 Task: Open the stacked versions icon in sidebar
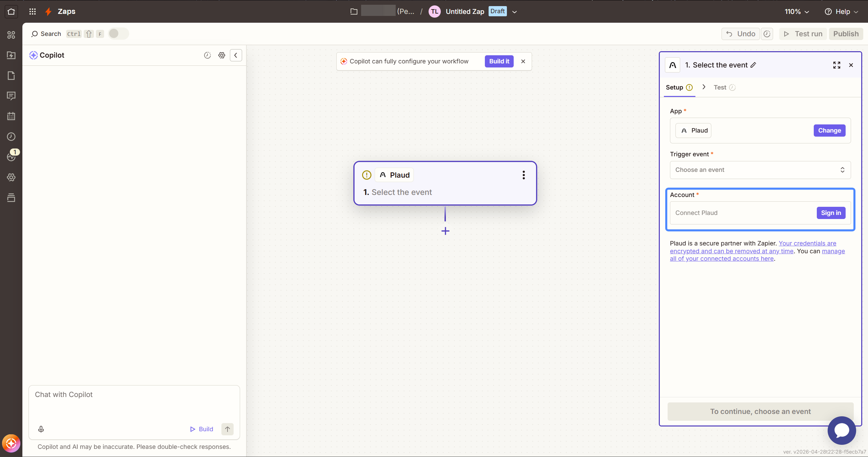pos(11,198)
